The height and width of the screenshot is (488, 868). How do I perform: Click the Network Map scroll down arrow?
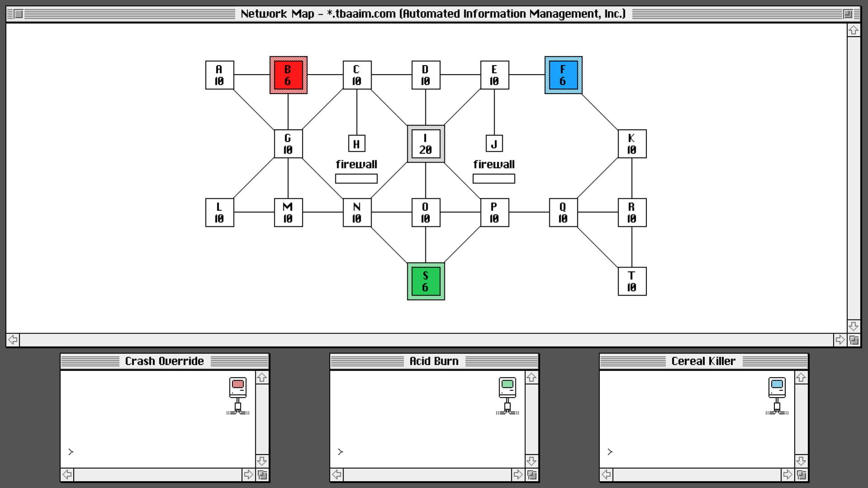(854, 326)
